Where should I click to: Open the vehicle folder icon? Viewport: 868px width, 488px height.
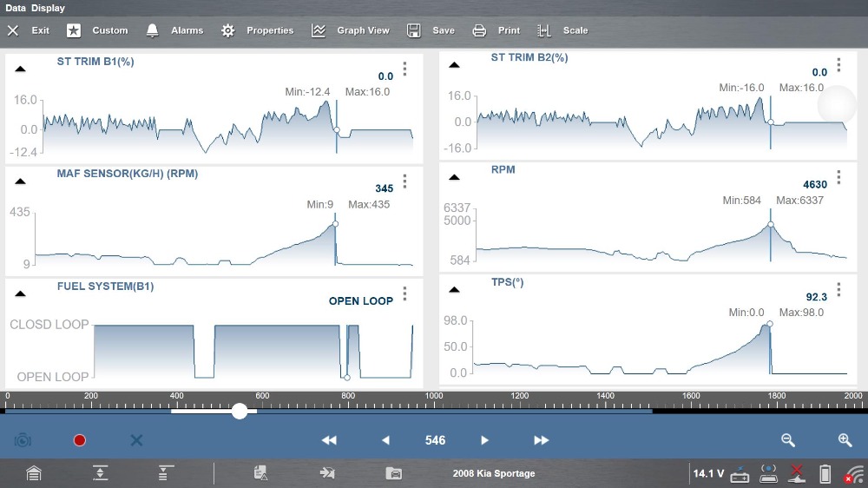[394, 473]
